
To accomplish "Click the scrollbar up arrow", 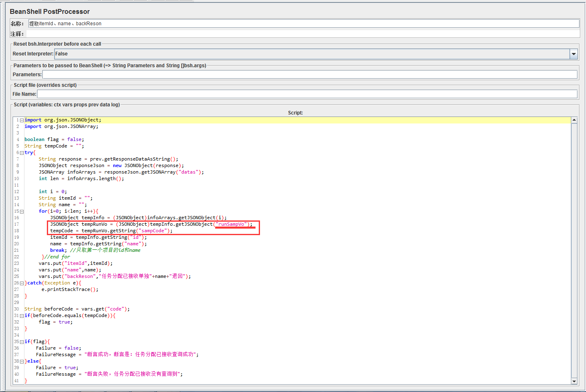I will point(575,119).
